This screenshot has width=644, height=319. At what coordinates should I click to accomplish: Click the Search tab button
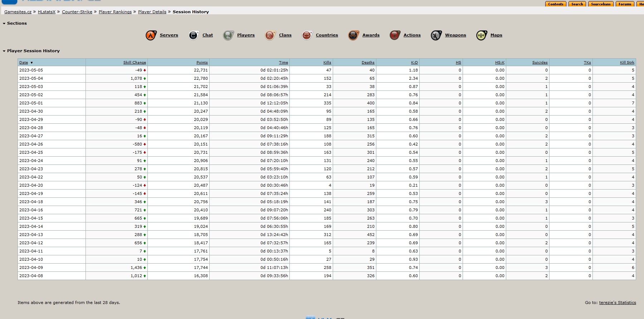[x=577, y=4]
